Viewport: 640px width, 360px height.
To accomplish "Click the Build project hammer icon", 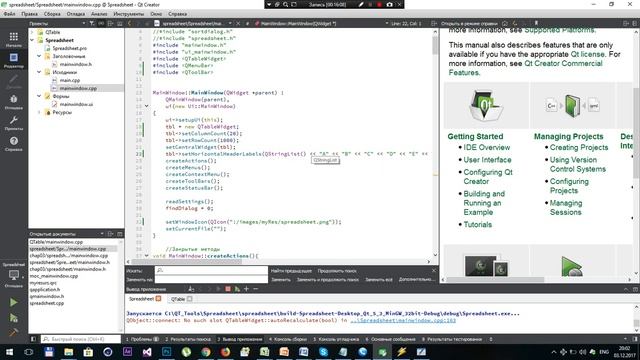I will point(13,332).
